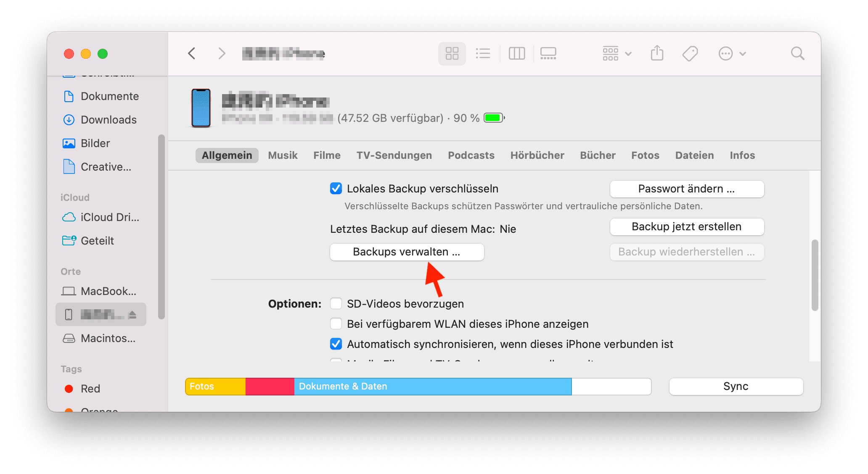Disable Automatisch synchronisieren checkbox

[336, 344]
